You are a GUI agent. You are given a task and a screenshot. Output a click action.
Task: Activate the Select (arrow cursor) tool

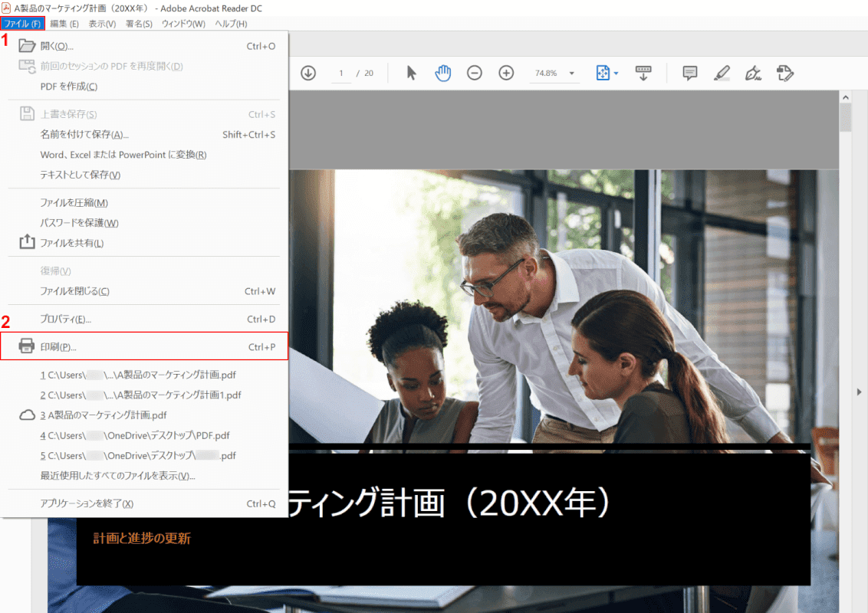click(x=411, y=73)
